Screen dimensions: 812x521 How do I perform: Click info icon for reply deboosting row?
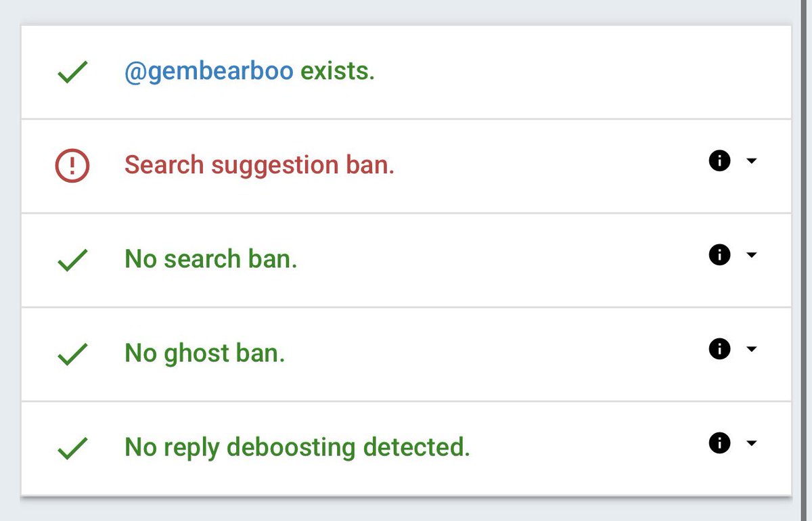click(x=719, y=443)
